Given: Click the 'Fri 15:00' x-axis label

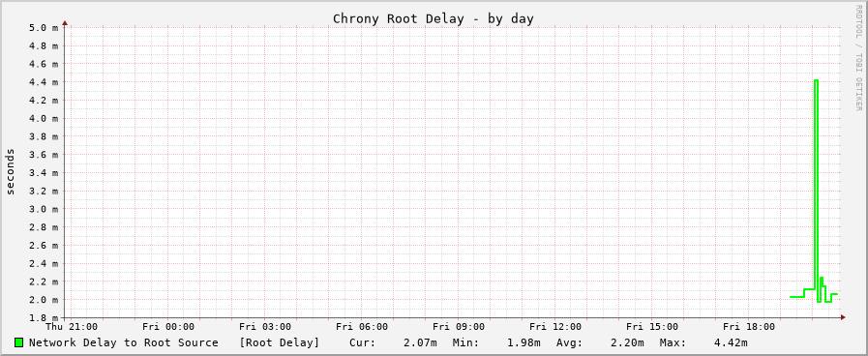Looking at the screenshot, I should pos(652,327).
